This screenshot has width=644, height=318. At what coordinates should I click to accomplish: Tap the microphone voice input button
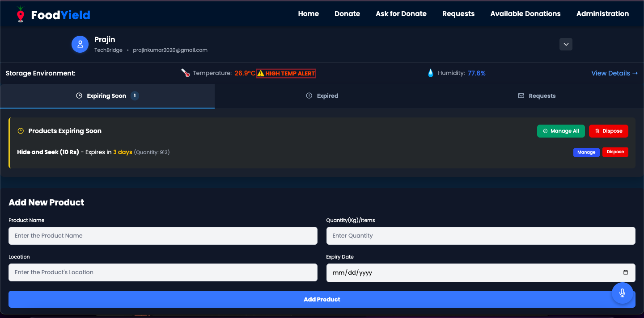[622, 293]
